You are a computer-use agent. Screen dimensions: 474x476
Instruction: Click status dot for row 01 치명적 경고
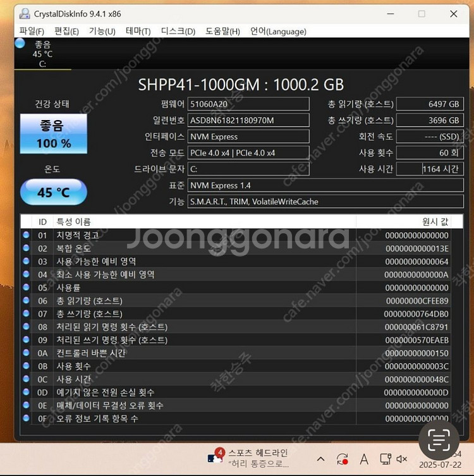tap(26, 235)
